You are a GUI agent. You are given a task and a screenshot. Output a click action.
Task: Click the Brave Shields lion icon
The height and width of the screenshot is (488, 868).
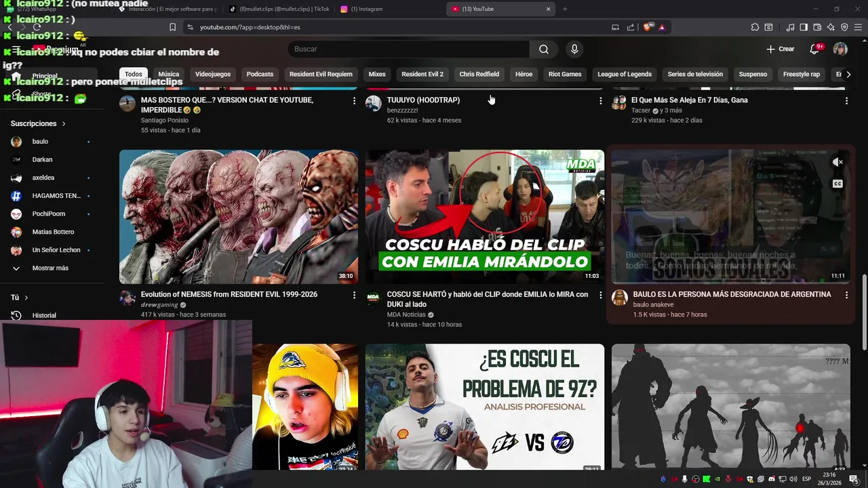click(x=648, y=27)
